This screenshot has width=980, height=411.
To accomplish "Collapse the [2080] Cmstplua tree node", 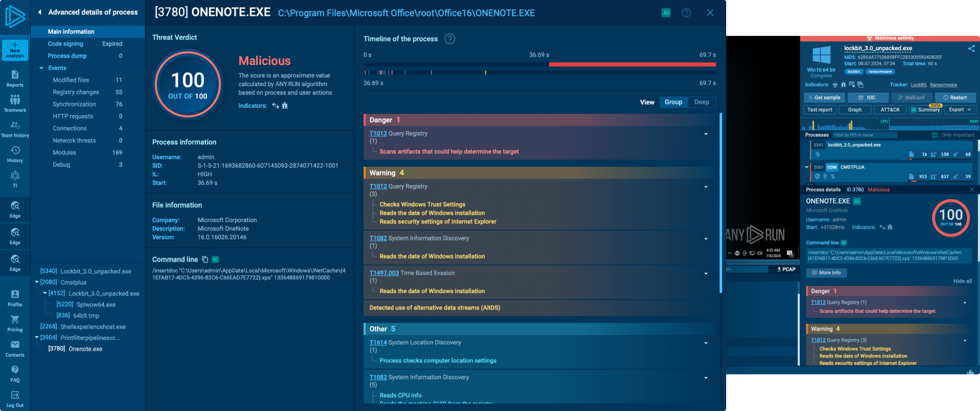I will [x=37, y=282].
